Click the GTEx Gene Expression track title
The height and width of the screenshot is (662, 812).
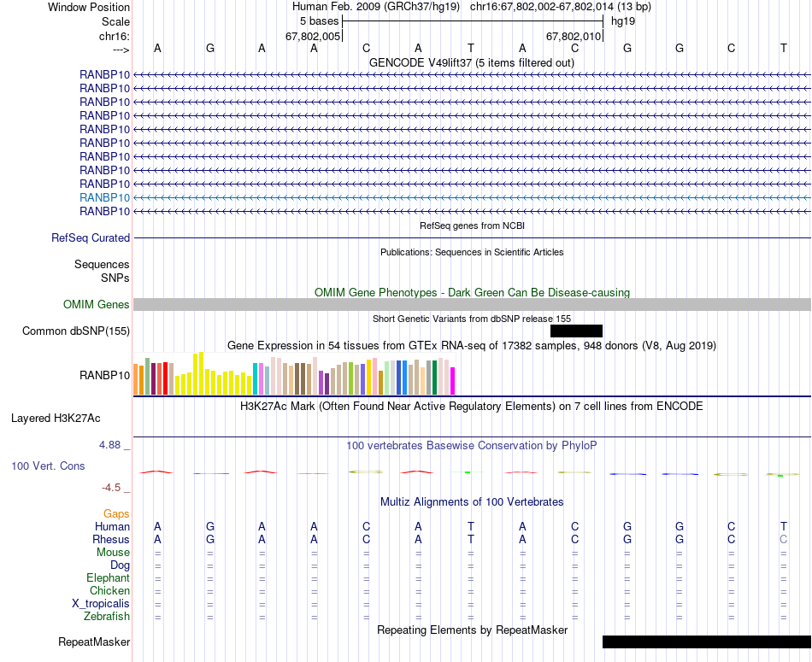pos(472,345)
